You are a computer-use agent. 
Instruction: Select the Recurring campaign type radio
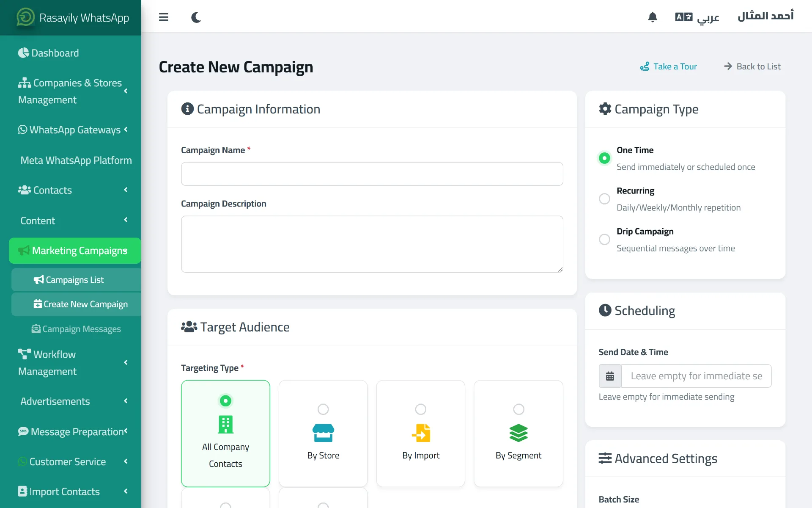(604, 199)
